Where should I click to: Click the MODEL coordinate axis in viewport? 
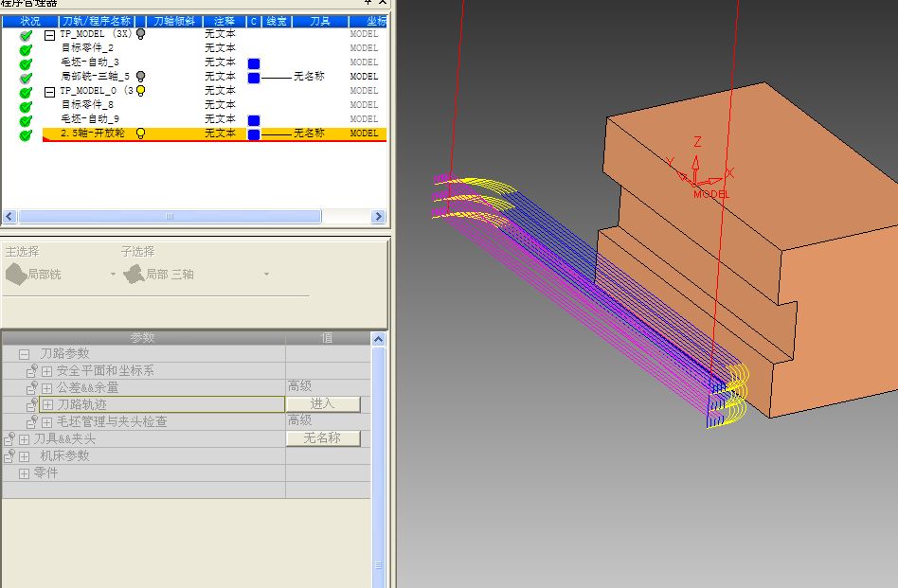tap(702, 169)
